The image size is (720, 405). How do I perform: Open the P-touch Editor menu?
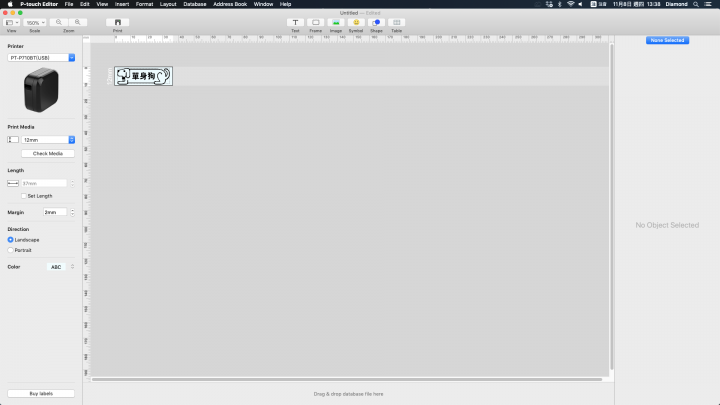click(39, 4)
